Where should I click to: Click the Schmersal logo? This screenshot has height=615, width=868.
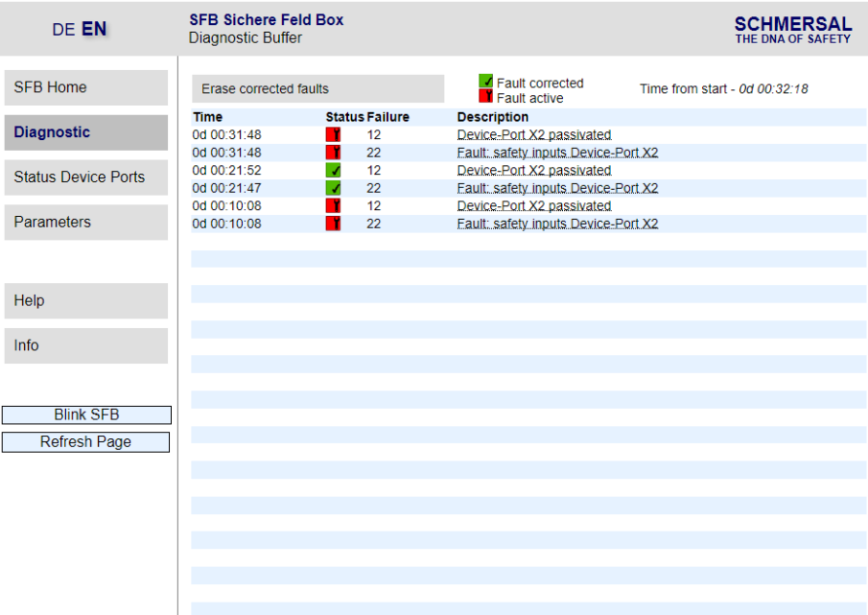tap(793, 30)
